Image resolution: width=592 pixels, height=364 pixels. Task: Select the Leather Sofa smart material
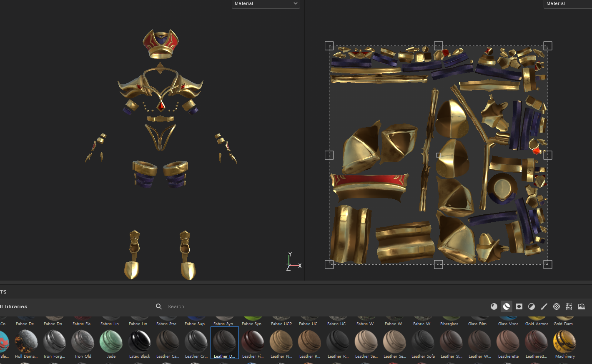[x=423, y=344]
